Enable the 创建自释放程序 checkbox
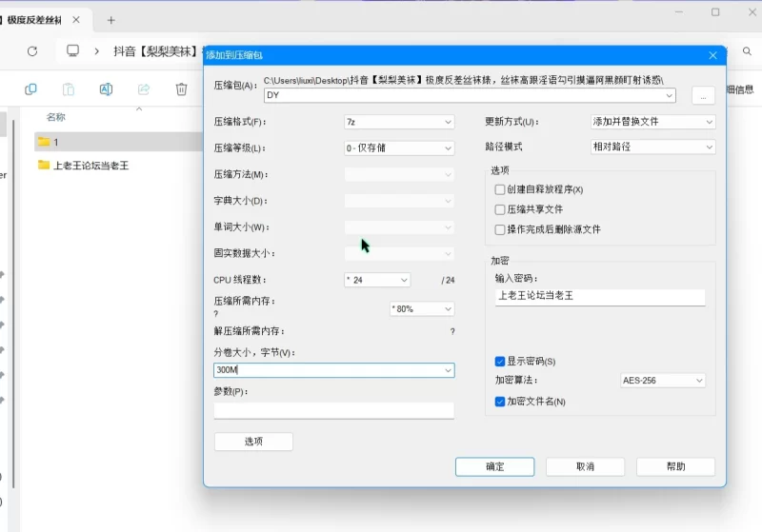 pyautogui.click(x=499, y=189)
